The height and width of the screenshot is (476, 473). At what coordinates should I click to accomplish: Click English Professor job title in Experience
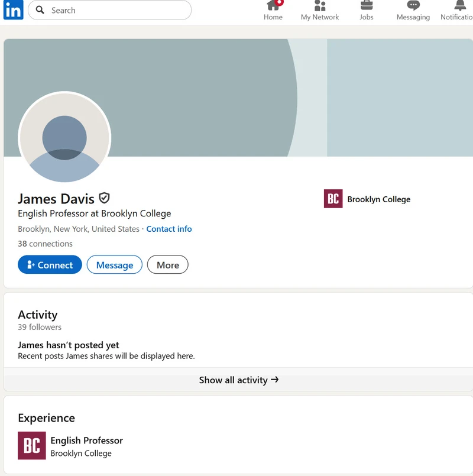click(x=86, y=441)
